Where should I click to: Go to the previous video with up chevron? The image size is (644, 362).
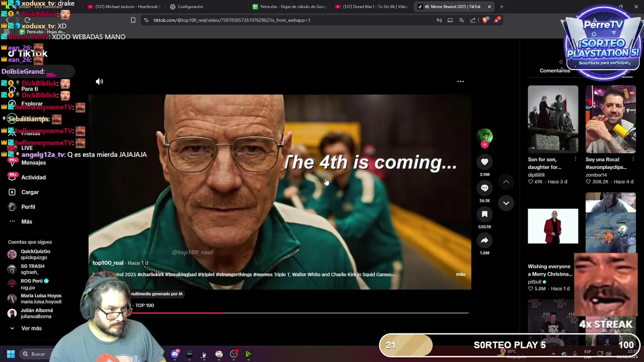coord(506,182)
